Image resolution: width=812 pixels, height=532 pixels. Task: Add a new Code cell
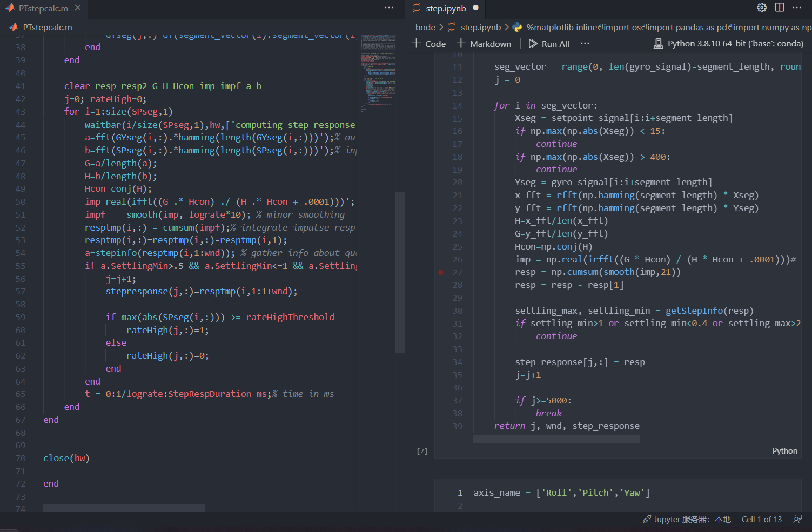[429, 44]
